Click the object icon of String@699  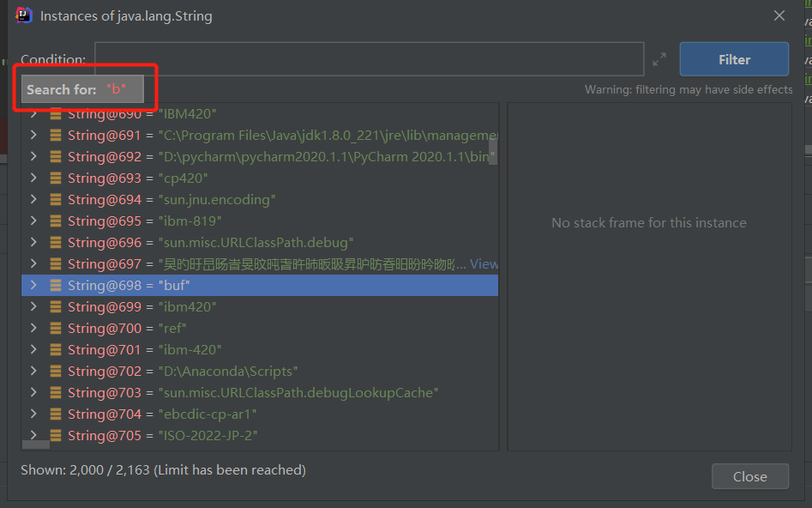[56, 307]
